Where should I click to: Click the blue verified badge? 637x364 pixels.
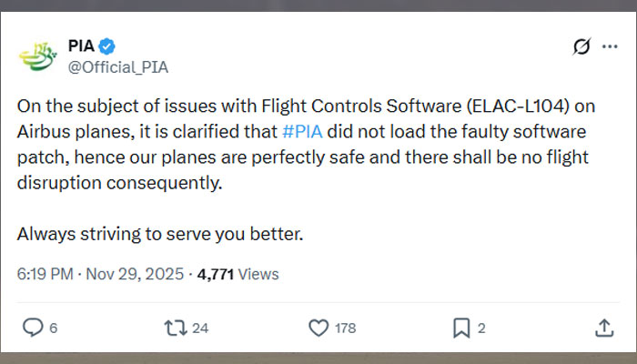(x=106, y=45)
